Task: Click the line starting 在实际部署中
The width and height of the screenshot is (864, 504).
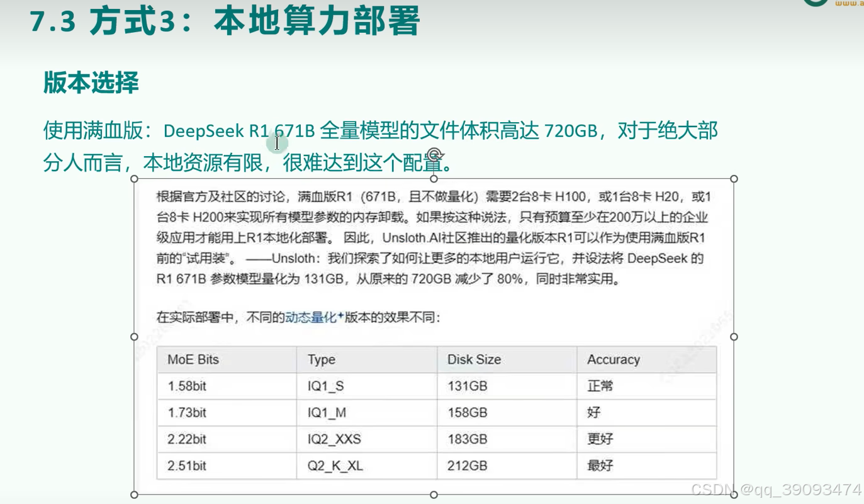Action: (299, 318)
